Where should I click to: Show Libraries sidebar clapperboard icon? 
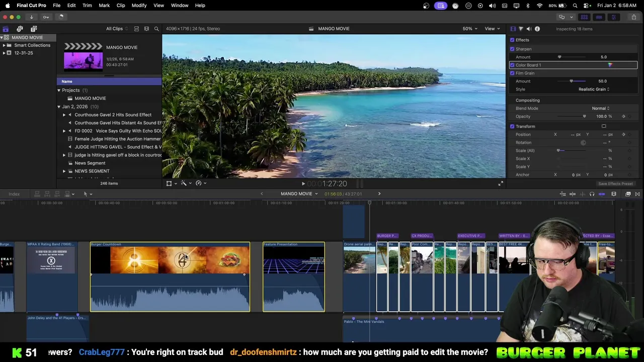pyautogui.click(x=6, y=29)
